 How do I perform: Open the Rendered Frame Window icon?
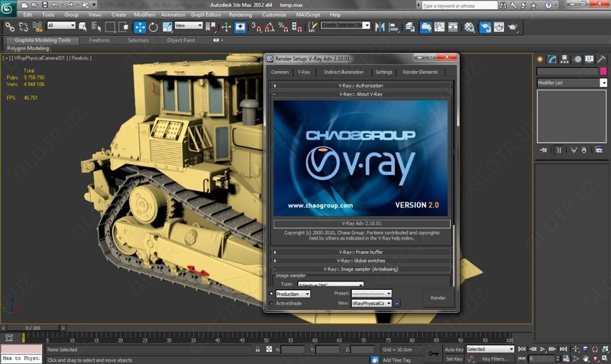[499, 27]
